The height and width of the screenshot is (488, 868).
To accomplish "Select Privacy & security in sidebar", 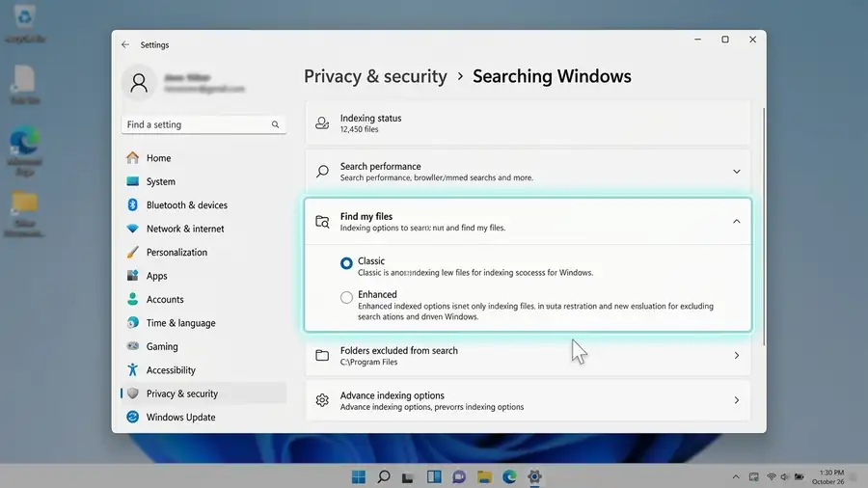I will [203, 393].
